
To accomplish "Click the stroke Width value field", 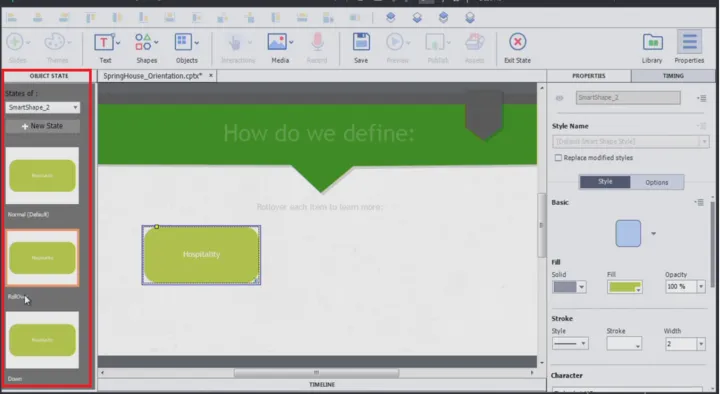I will (x=681, y=343).
